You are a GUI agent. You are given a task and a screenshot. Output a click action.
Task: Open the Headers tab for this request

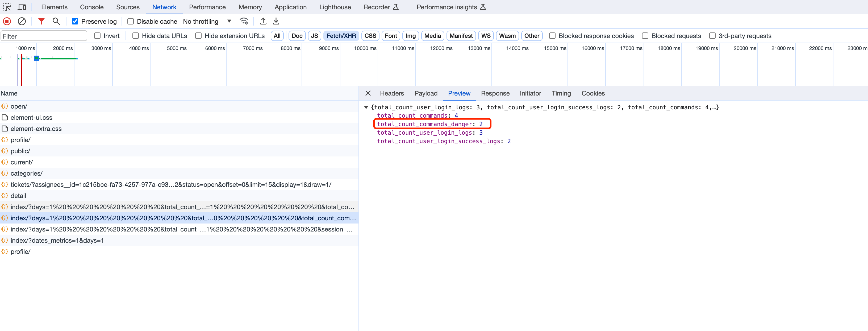[x=391, y=93]
